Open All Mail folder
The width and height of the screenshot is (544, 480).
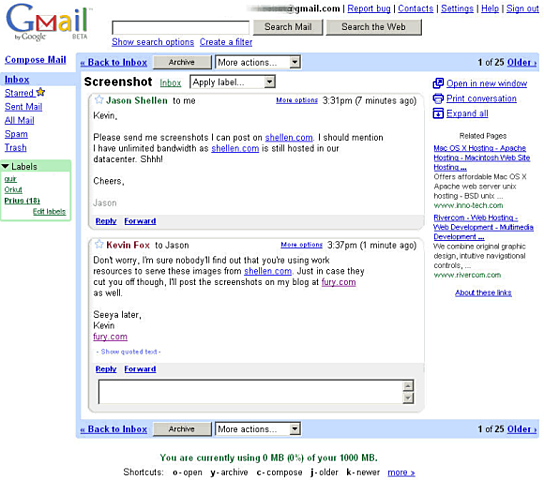(x=19, y=120)
